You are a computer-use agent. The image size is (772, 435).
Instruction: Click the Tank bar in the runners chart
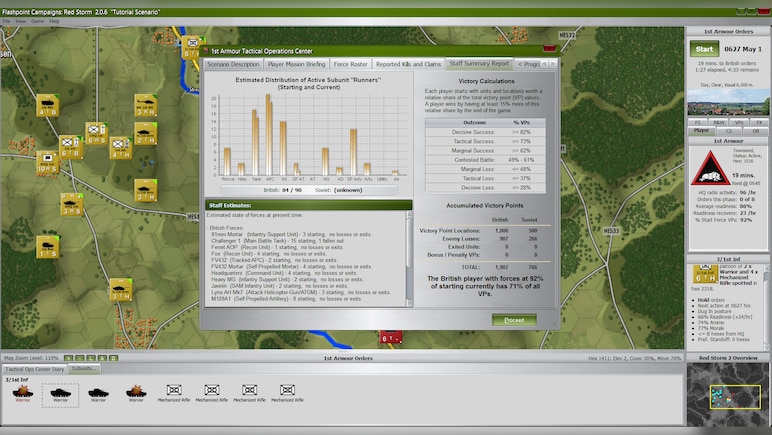[x=256, y=143]
